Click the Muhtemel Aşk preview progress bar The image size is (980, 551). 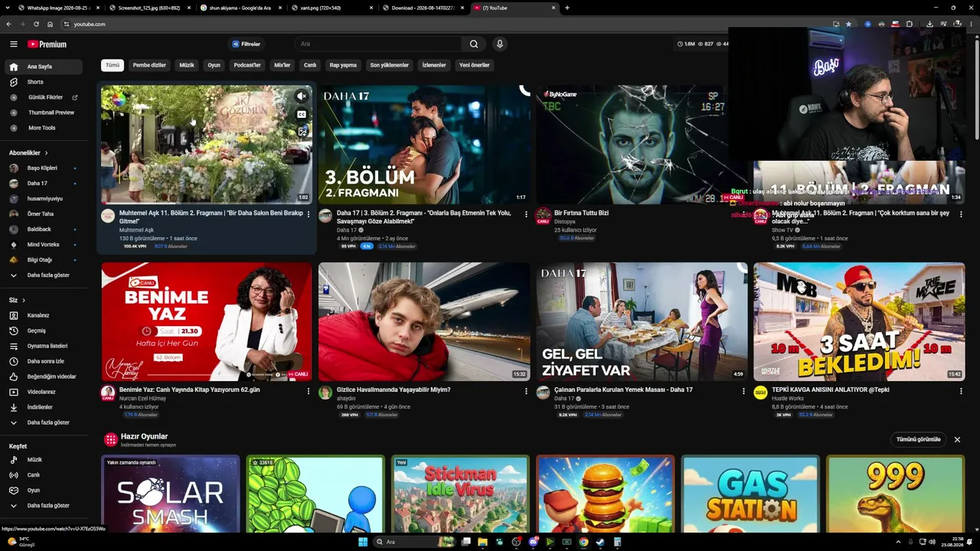207,203
